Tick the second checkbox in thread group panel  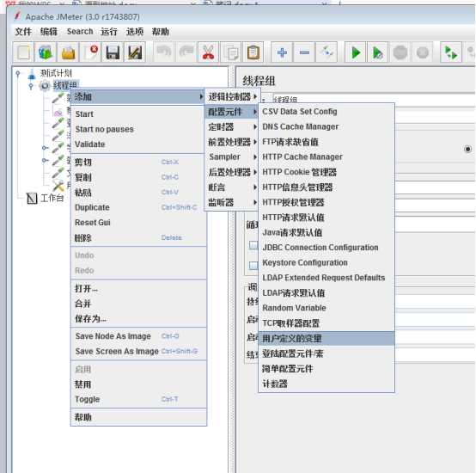point(253,266)
